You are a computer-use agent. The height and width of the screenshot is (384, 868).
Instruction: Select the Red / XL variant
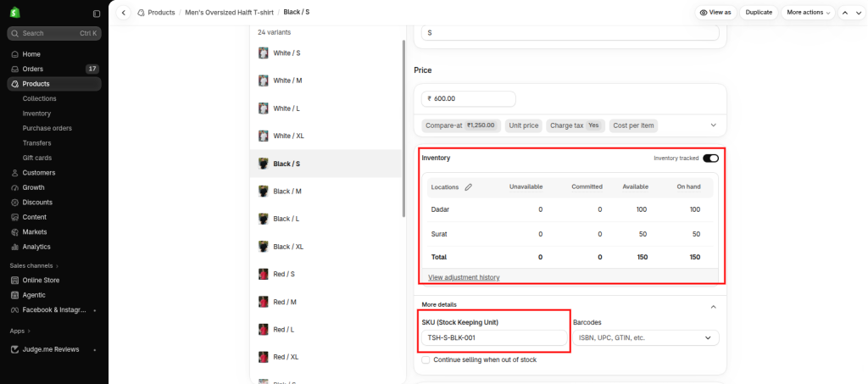click(x=325, y=358)
